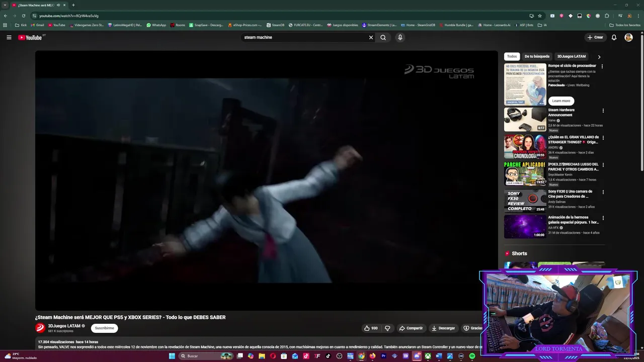Open the SteamDB bookmark

(276, 25)
